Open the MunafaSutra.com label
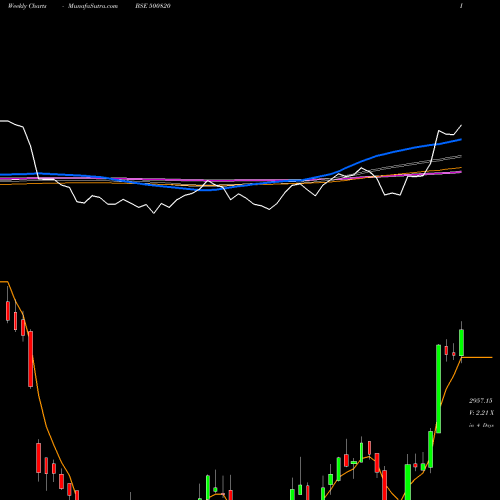Screen dimensions: 500x500 (x=93, y=6)
